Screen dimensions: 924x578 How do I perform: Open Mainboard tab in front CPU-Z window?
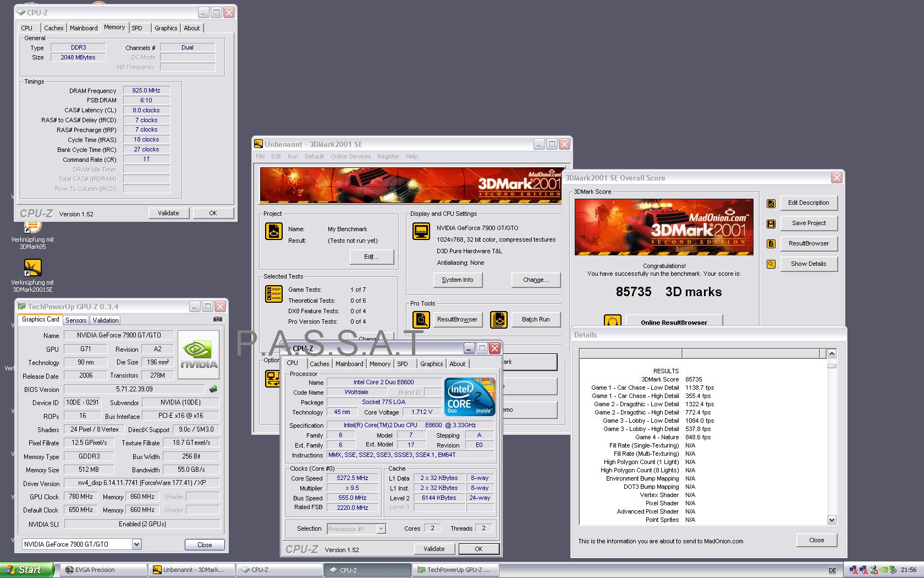pos(349,364)
